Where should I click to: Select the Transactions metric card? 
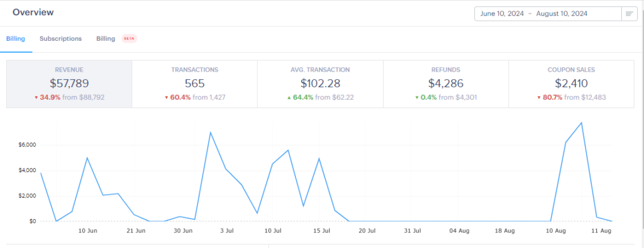[x=195, y=84]
